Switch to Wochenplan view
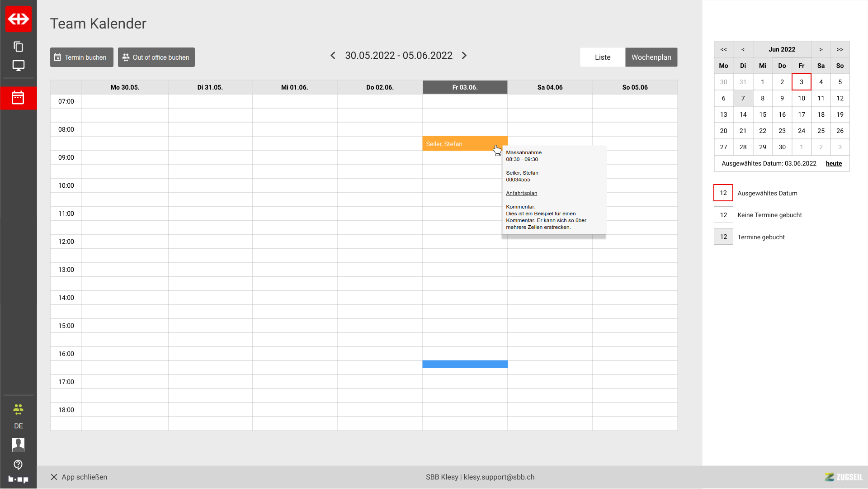This screenshot has width=868, height=489. [x=651, y=57]
